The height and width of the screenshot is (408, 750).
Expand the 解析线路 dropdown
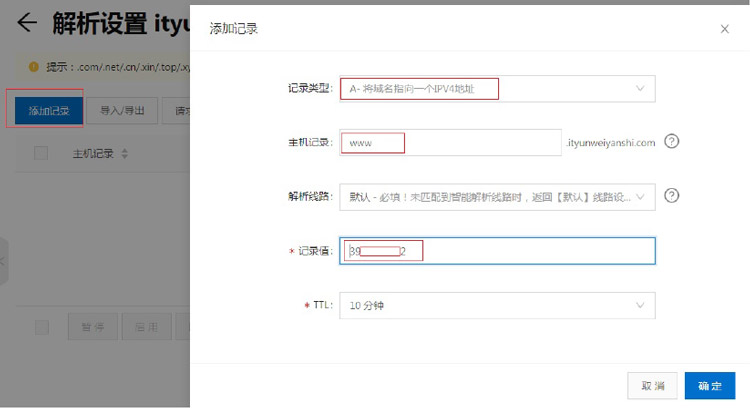(497, 197)
